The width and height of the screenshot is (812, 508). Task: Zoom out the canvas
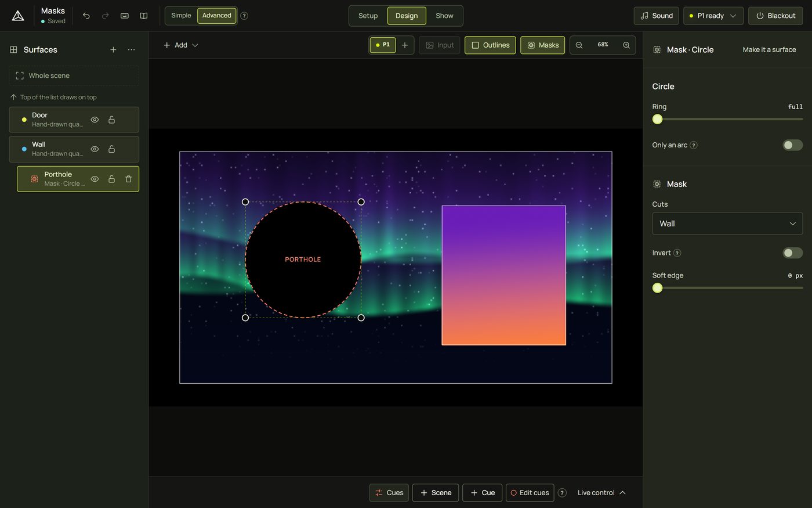tap(579, 45)
